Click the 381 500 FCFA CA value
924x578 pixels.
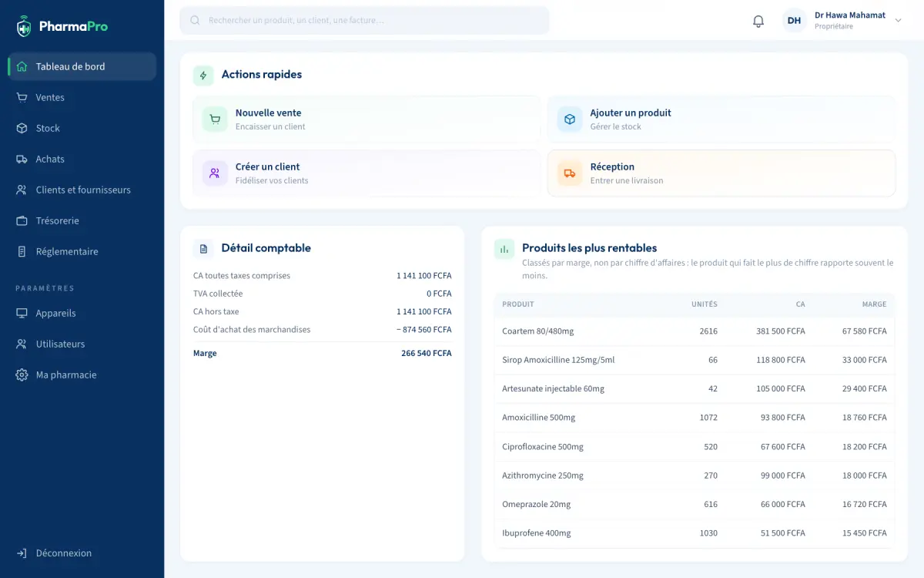(x=781, y=331)
